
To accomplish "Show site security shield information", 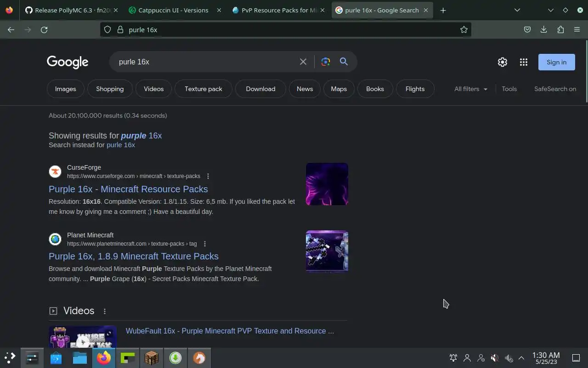I will pos(107,29).
